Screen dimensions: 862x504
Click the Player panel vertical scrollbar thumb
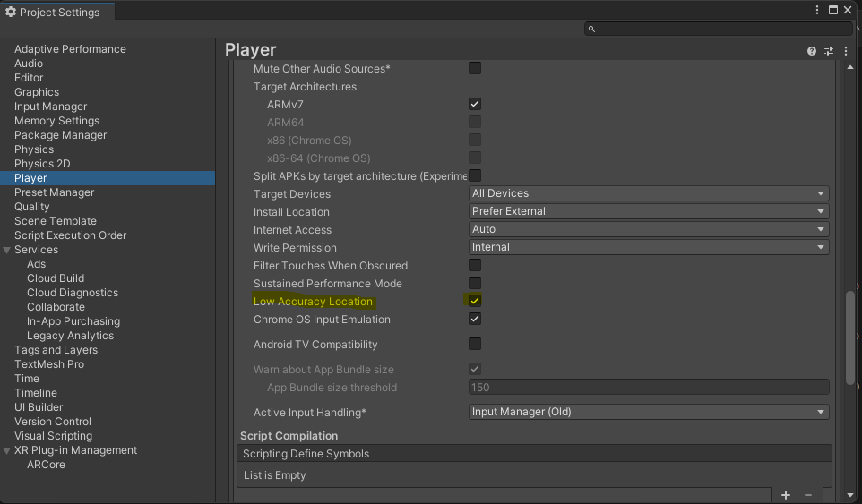pyautogui.click(x=850, y=337)
